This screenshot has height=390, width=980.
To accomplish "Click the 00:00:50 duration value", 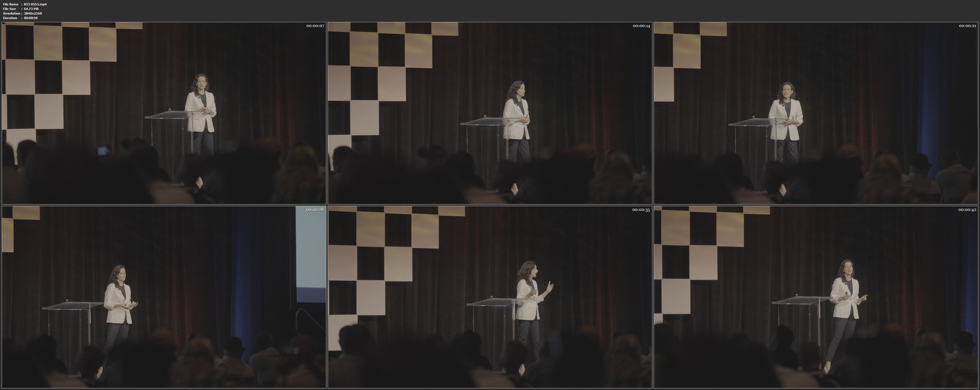I will [x=31, y=18].
